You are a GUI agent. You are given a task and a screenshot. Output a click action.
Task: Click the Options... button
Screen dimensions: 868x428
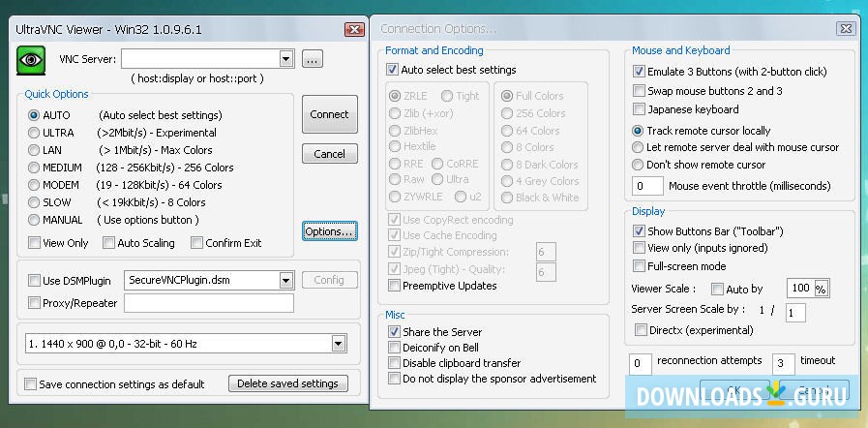point(329,231)
